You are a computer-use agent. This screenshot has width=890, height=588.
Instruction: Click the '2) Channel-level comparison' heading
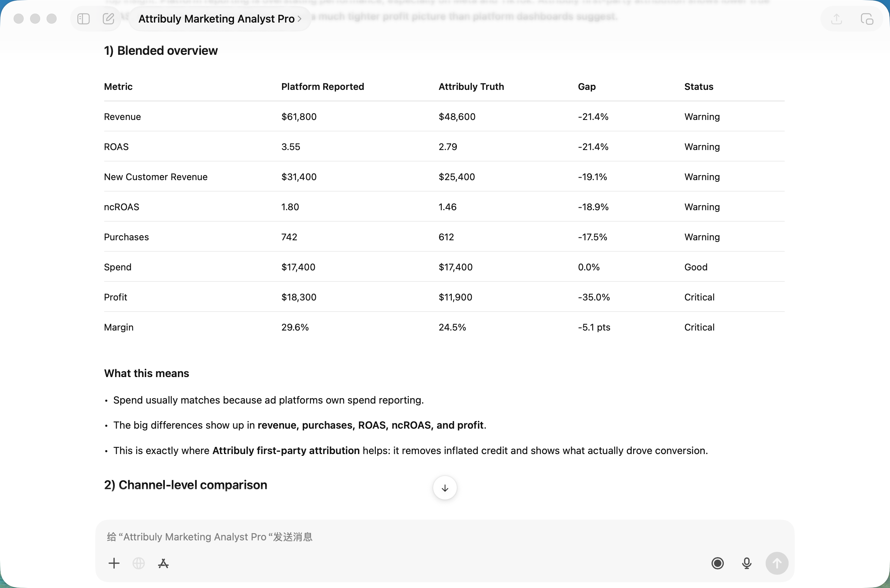[185, 485]
